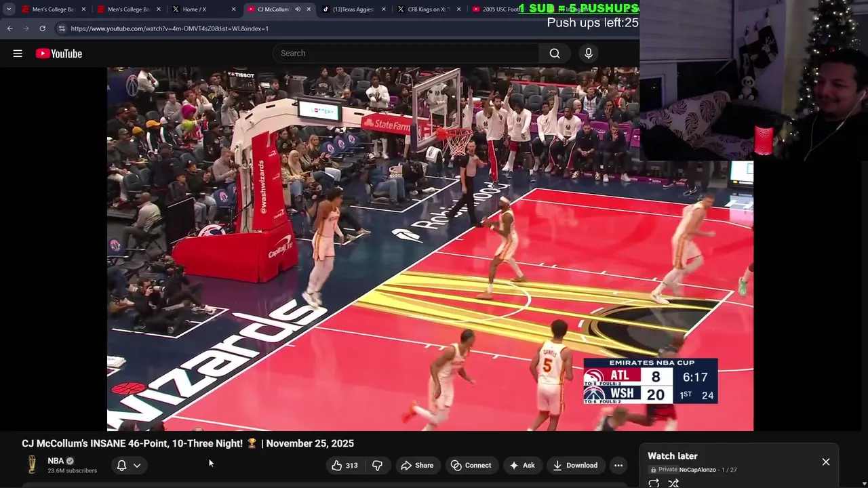Close the CJ McCollum YouTube tab
The width and height of the screenshot is (868, 488).
click(309, 9)
